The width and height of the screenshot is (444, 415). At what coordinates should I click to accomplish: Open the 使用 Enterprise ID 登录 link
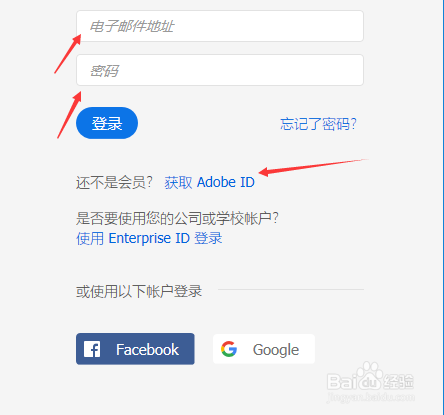[x=149, y=238]
